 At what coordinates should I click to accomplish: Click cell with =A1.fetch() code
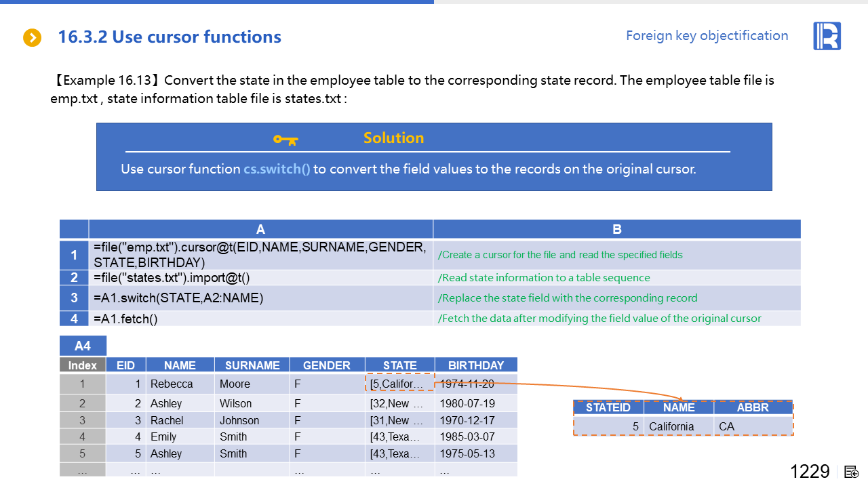(x=260, y=319)
